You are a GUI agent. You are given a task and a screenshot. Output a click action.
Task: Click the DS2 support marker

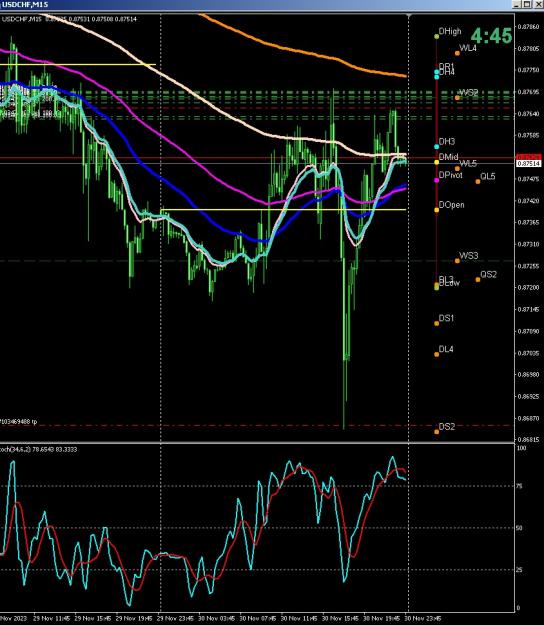pyautogui.click(x=436, y=432)
